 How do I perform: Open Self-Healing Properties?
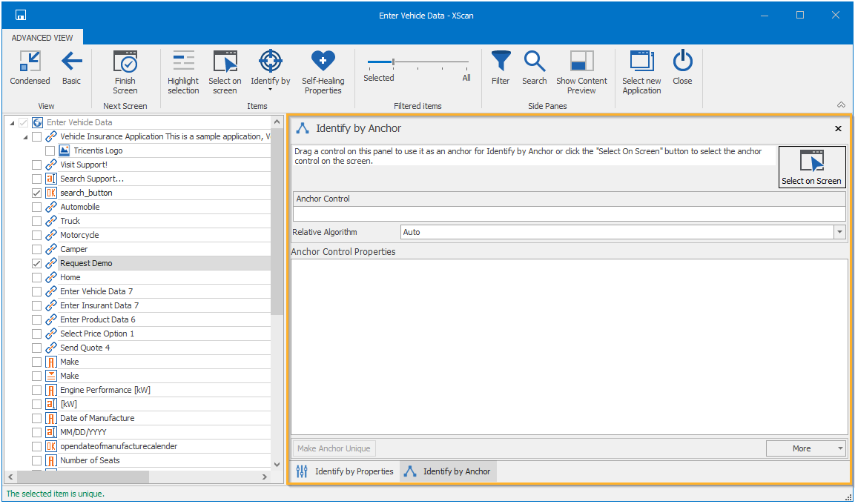(323, 72)
